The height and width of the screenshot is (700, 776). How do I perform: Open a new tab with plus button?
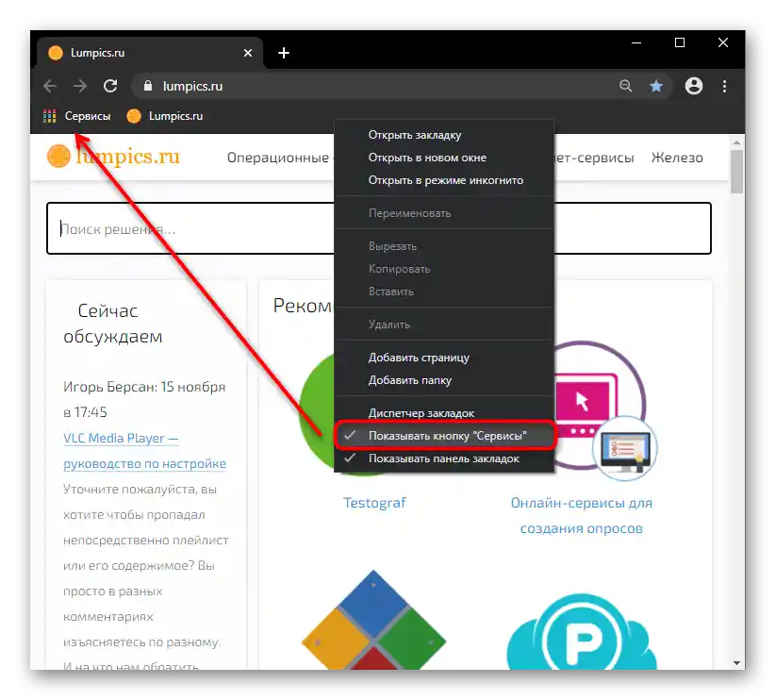[x=284, y=53]
